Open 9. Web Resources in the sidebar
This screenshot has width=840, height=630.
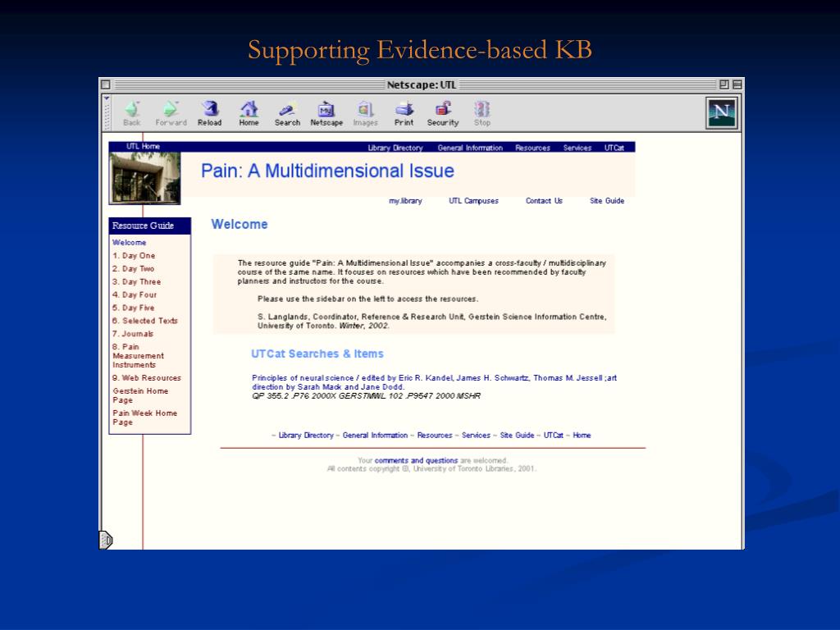pos(146,377)
